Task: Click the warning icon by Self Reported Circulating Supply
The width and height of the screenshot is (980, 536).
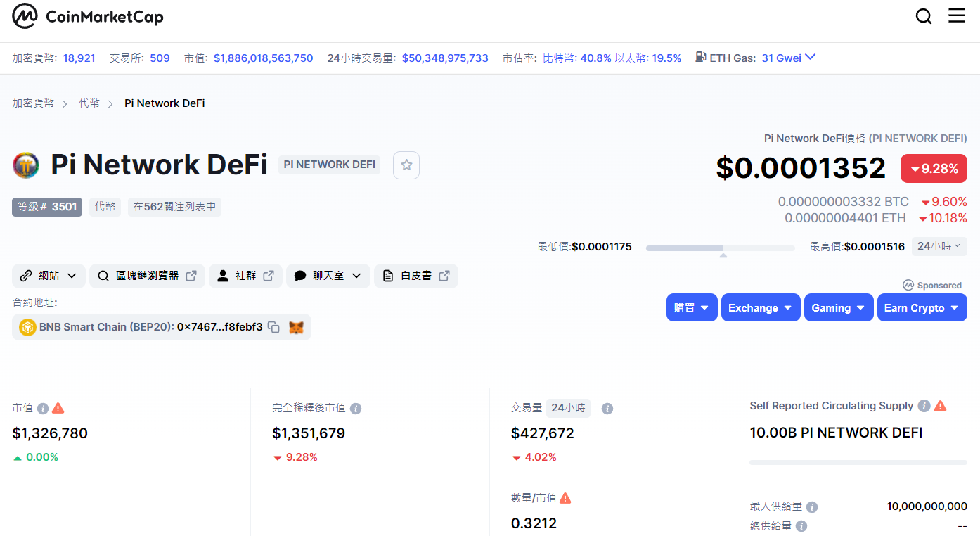Action: pos(940,406)
